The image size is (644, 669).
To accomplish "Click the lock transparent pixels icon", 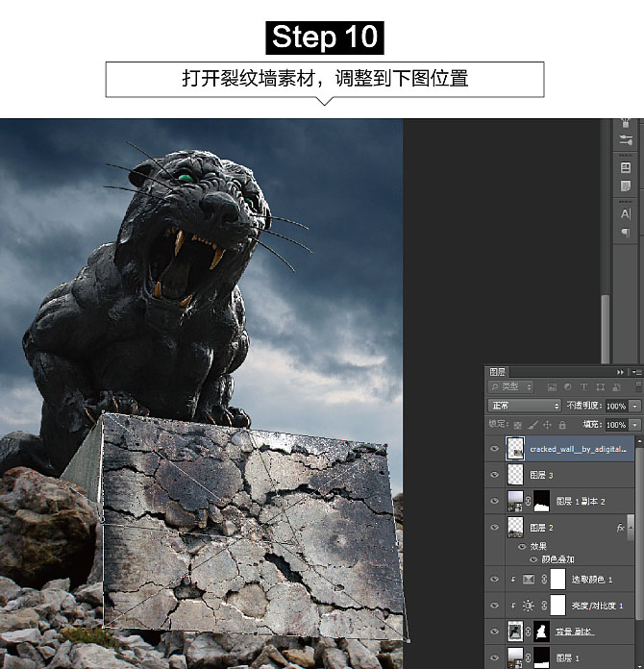I will point(519,424).
